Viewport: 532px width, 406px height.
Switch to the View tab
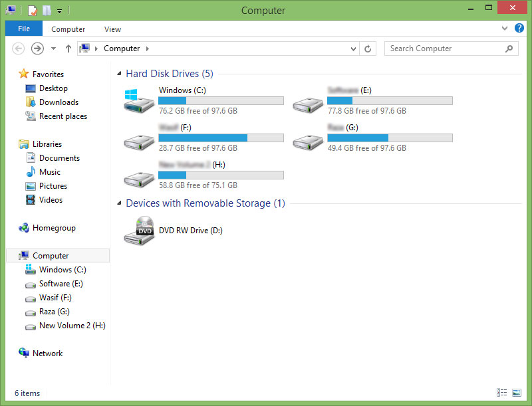point(112,29)
